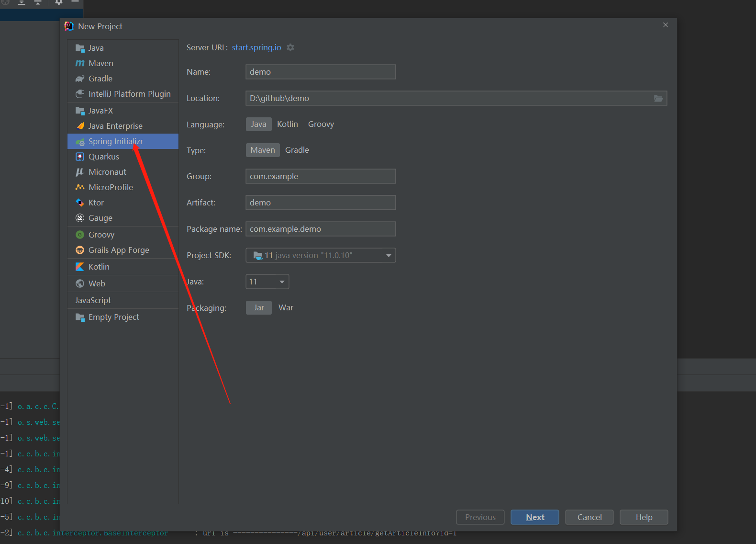Switch build type to Gradle

(x=297, y=150)
